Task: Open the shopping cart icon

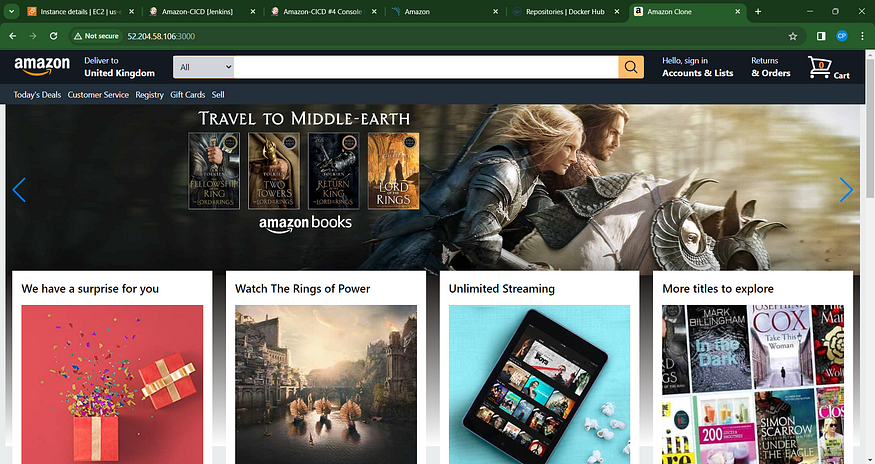Action: (820, 68)
